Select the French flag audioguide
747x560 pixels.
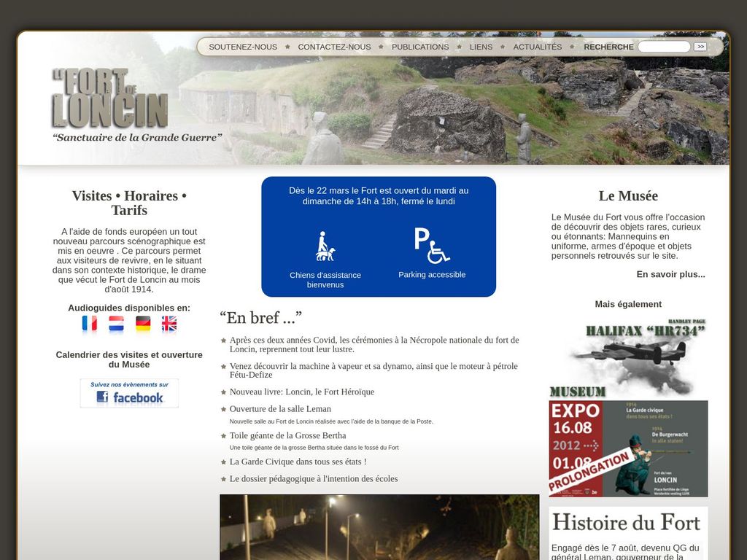click(x=90, y=324)
